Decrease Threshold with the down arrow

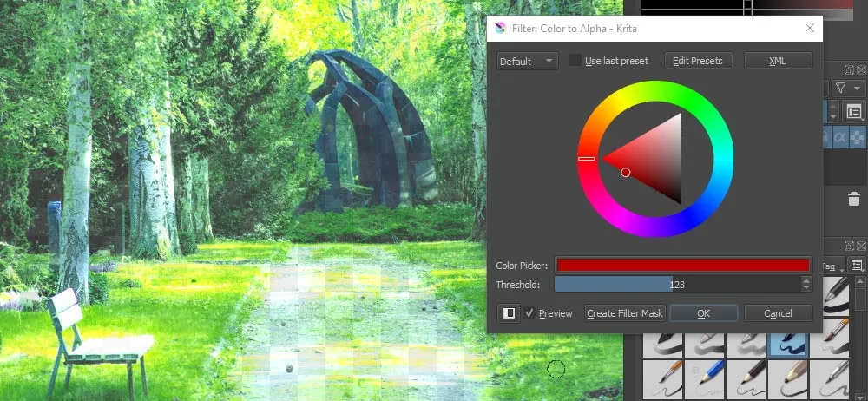pos(806,288)
